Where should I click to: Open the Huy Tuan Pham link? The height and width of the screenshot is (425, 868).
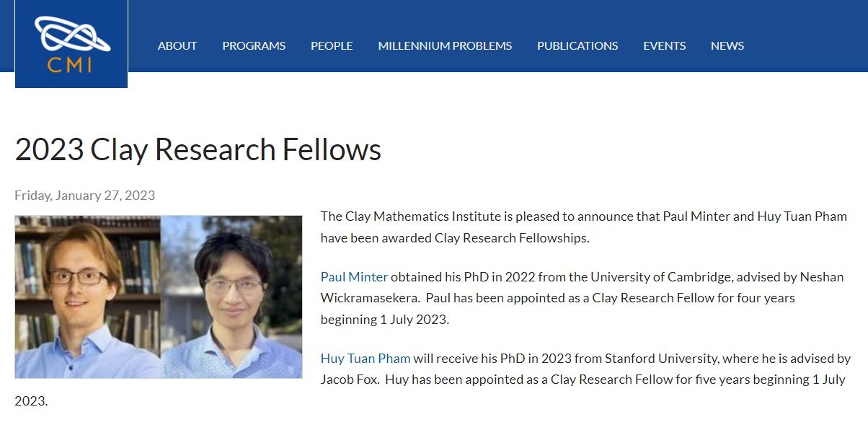(365, 358)
